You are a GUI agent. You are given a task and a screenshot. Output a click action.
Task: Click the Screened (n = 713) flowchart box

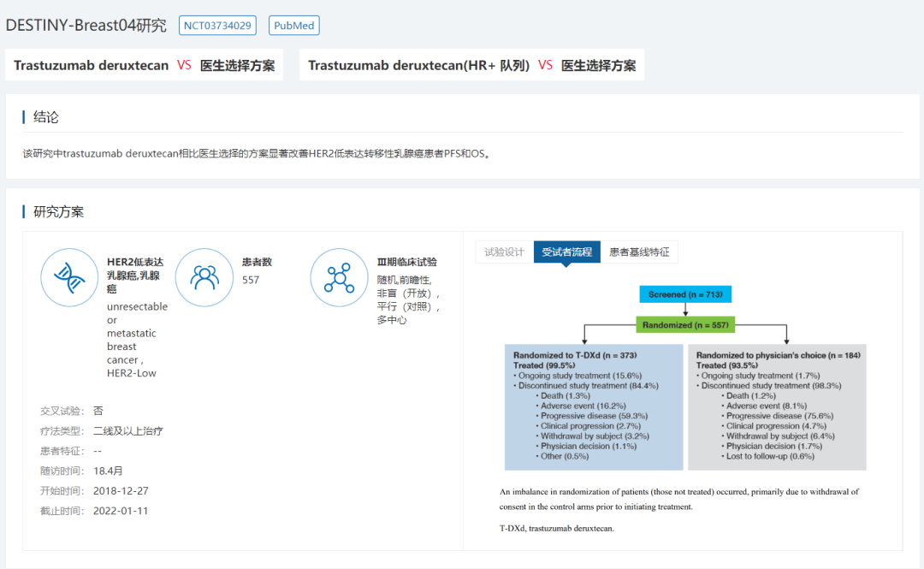pos(685,294)
